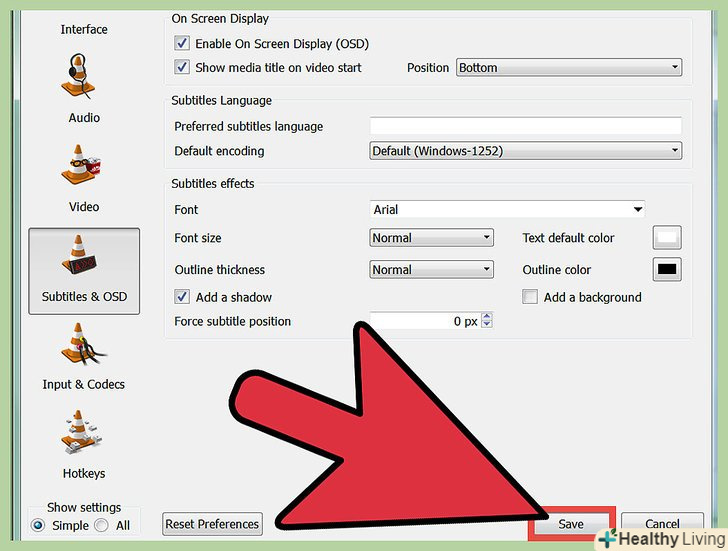Select the All show settings radio
Viewport: 728px width, 551px height.
[101, 525]
